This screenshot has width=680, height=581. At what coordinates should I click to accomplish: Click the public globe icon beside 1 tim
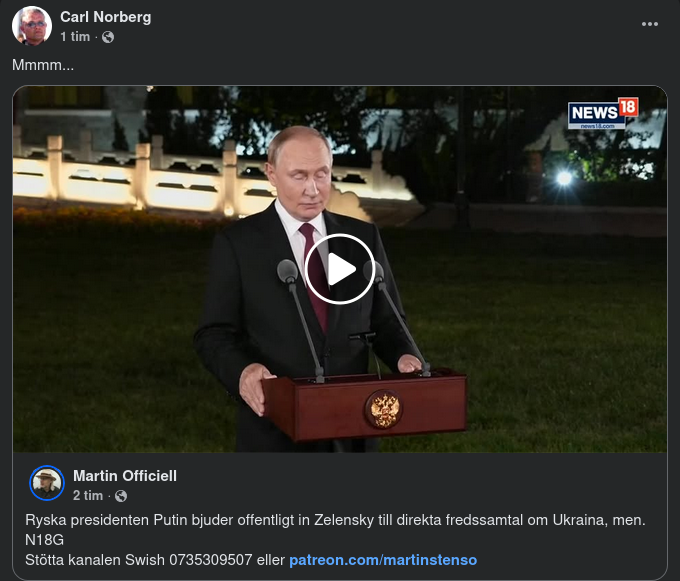[x=108, y=37]
